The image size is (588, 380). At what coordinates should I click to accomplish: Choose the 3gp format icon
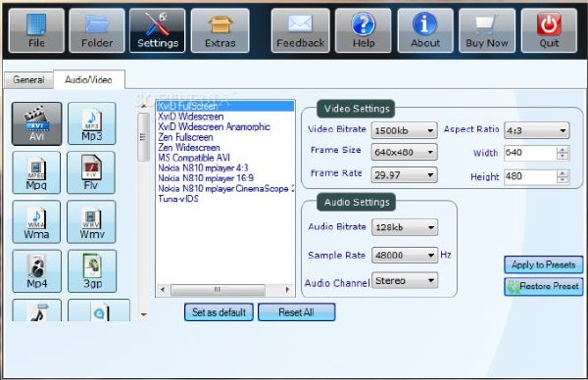pyautogui.click(x=92, y=271)
